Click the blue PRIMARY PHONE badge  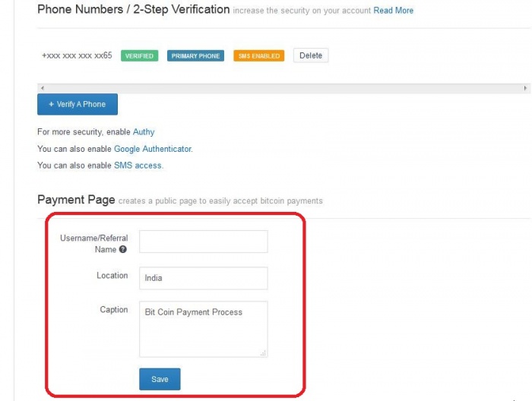coord(195,56)
